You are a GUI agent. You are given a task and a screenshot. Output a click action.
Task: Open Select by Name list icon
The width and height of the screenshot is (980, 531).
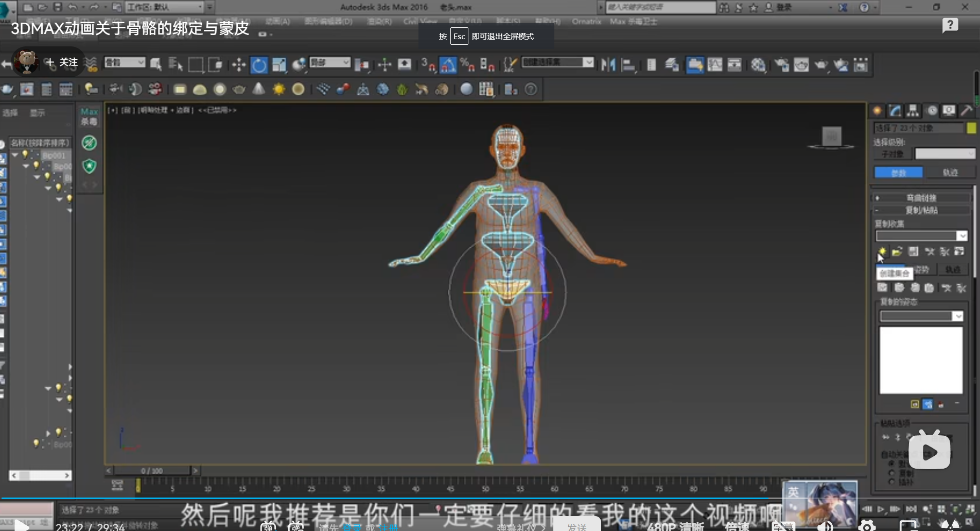click(176, 64)
